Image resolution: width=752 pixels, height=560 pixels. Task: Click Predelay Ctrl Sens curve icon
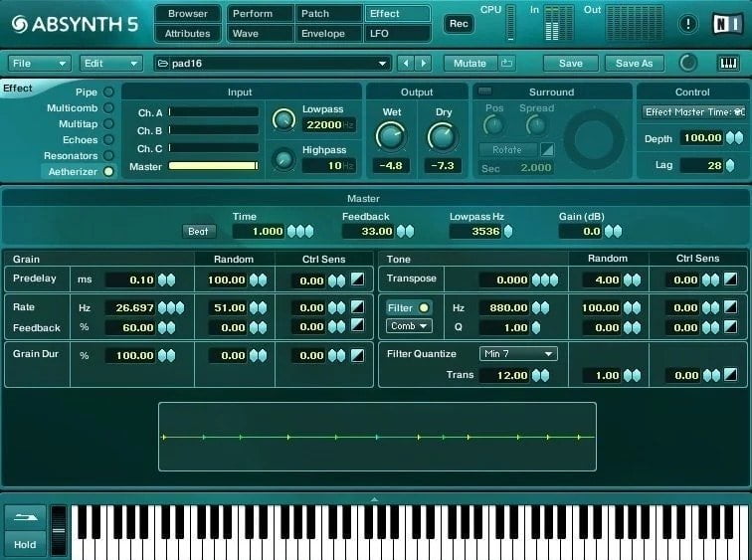pyautogui.click(x=357, y=280)
